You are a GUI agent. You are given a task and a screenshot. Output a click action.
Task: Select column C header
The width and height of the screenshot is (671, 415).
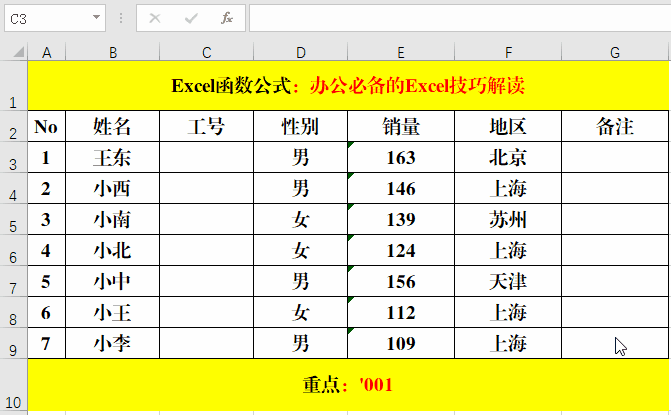pyautogui.click(x=207, y=53)
